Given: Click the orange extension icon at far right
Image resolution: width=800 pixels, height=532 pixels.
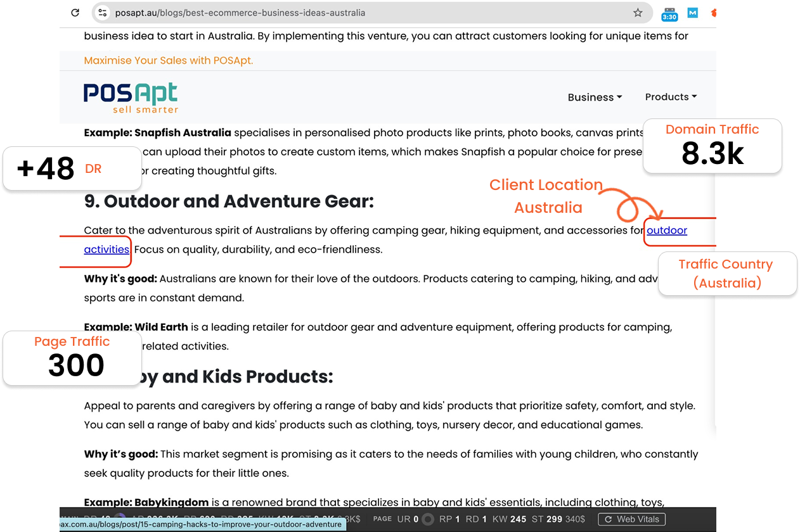Looking at the screenshot, I should [713, 13].
